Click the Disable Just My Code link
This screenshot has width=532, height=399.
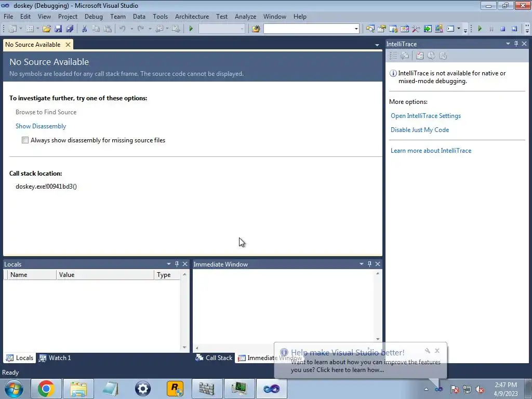pyautogui.click(x=420, y=129)
